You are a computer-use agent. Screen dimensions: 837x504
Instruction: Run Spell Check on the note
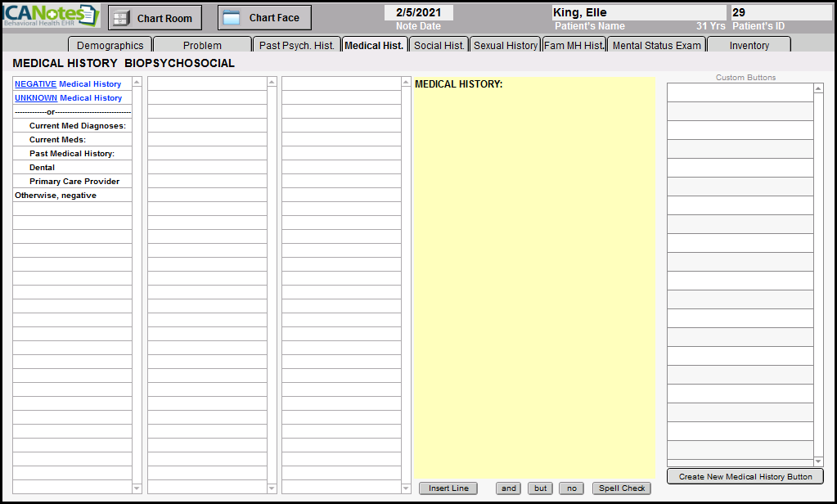622,488
